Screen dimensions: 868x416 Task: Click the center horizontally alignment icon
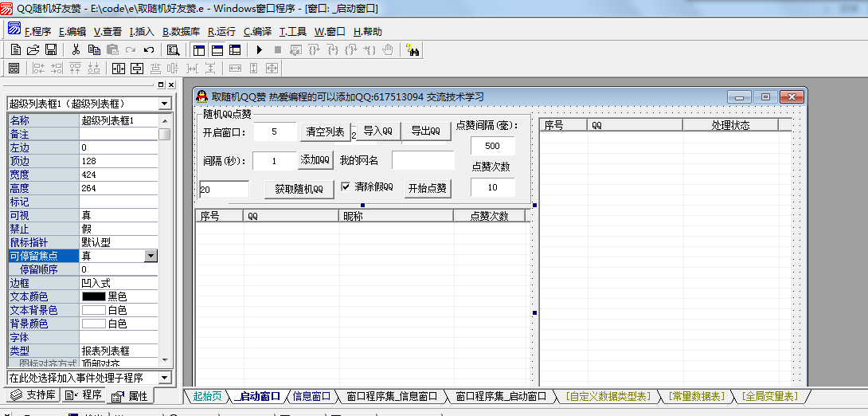tap(119, 68)
